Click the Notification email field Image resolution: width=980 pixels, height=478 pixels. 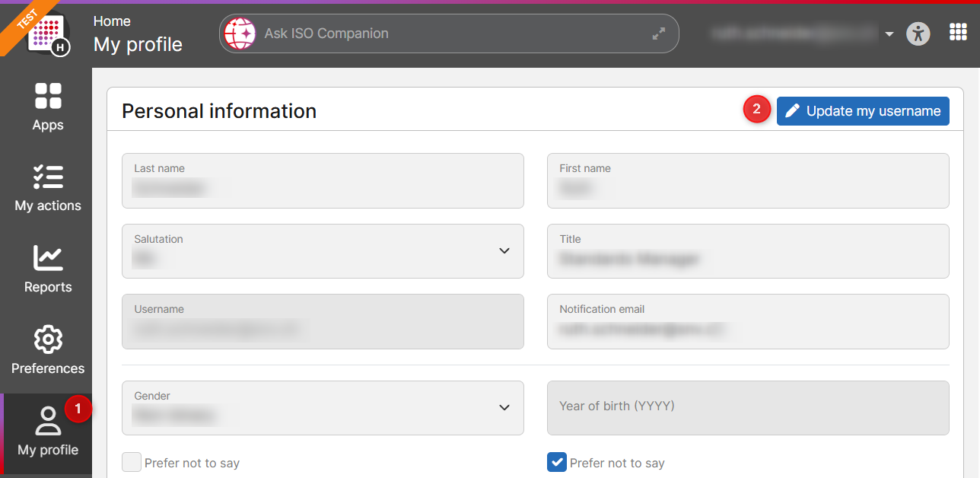[x=748, y=321]
